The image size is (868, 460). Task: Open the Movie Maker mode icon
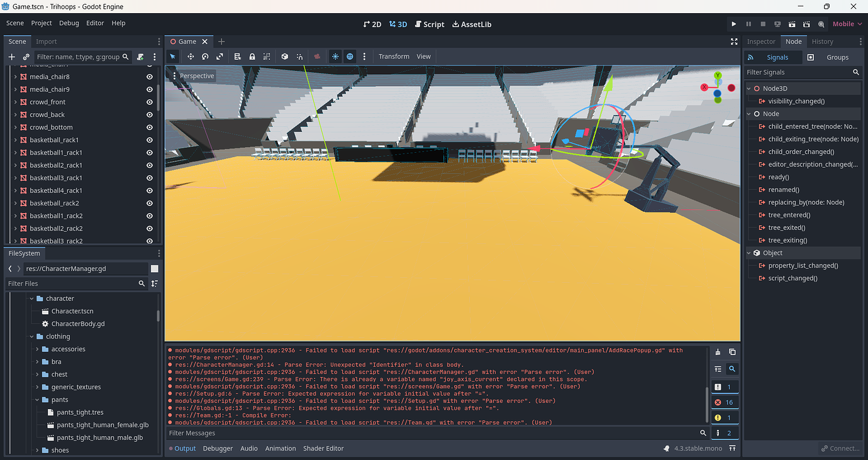click(821, 24)
